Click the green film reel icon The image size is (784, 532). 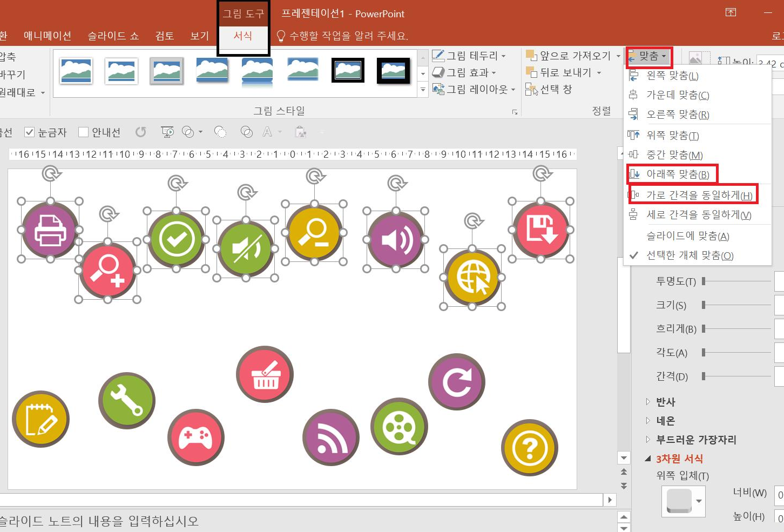[399, 427]
